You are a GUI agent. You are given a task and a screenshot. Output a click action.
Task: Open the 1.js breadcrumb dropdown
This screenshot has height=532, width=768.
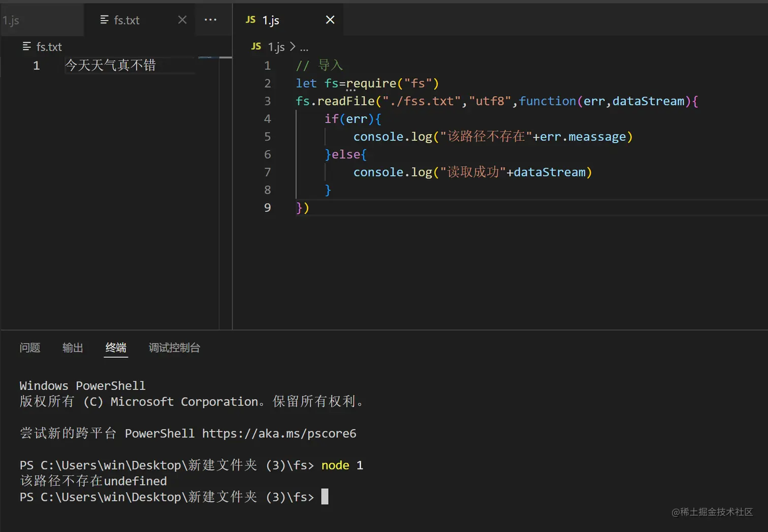[276, 46]
